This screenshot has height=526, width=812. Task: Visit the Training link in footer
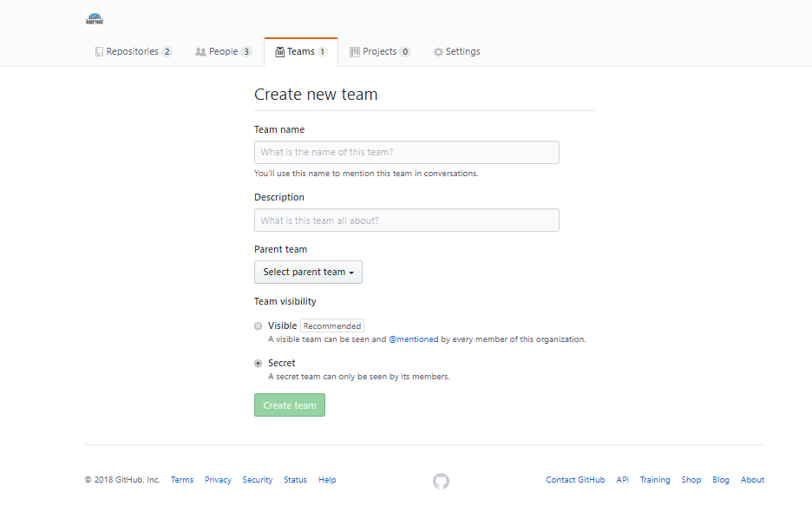pyautogui.click(x=655, y=480)
